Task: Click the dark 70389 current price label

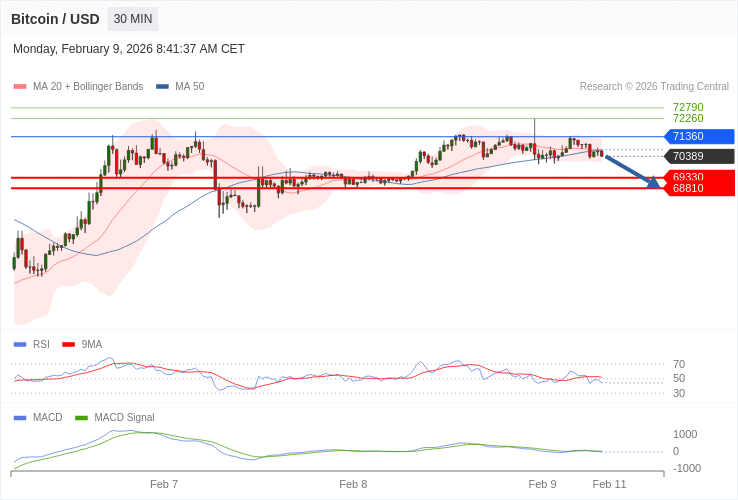Action: coord(699,156)
